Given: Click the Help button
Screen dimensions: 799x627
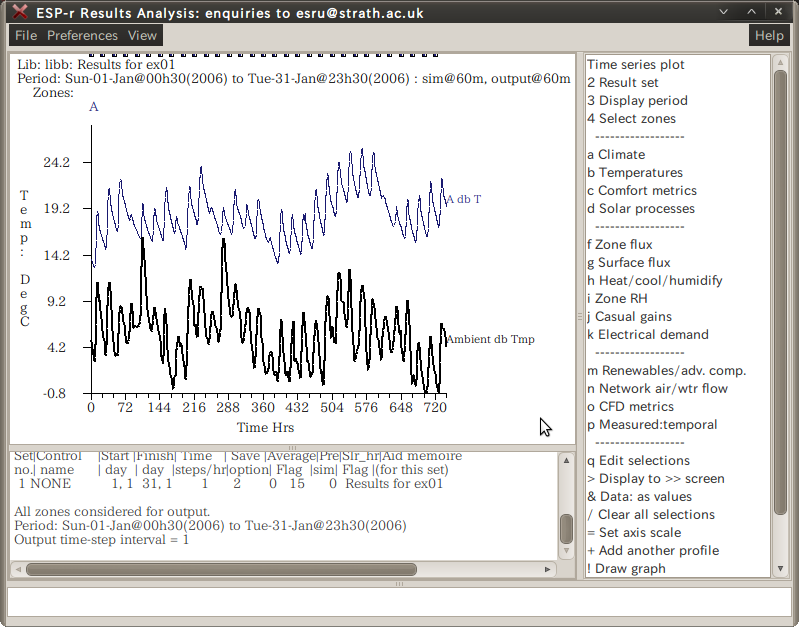Looking at the screenshot, I should (x=768, y=35).
